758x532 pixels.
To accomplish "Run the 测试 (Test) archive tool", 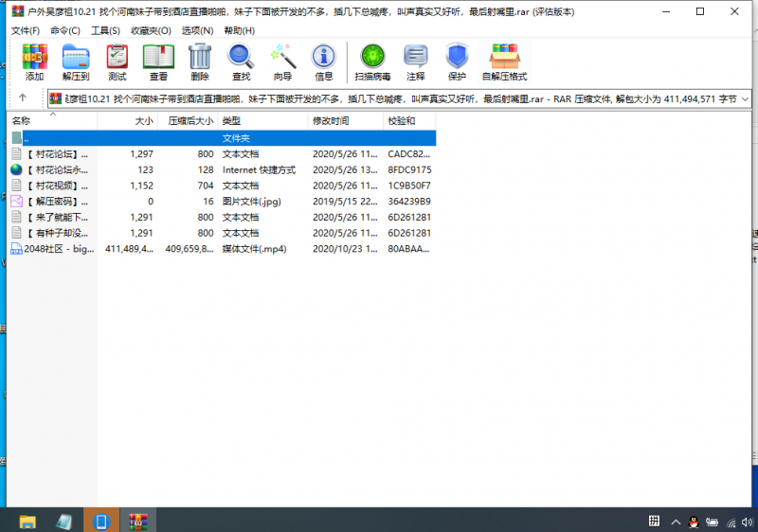I will [x=117, y=62].
